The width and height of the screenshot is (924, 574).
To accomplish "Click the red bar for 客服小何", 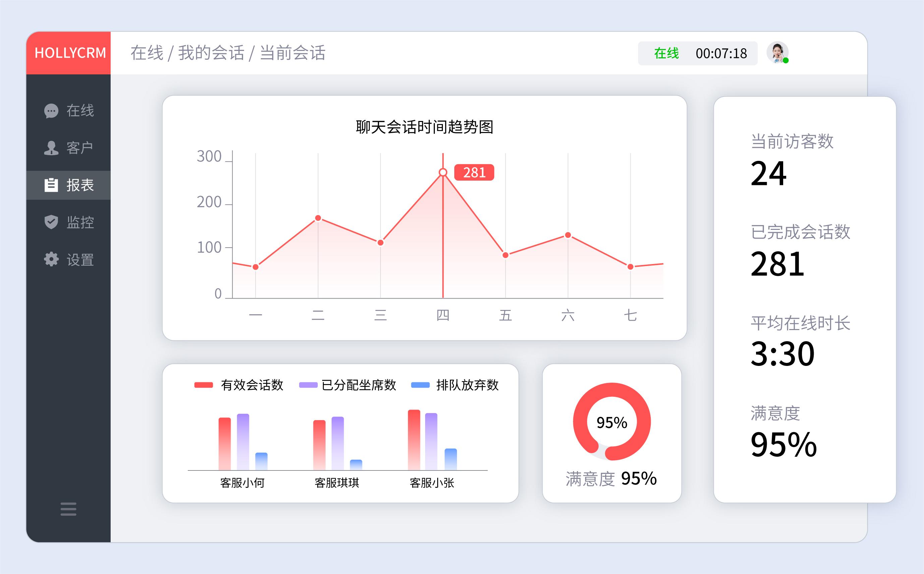I will pyautogui.click(x=224, y=444).
